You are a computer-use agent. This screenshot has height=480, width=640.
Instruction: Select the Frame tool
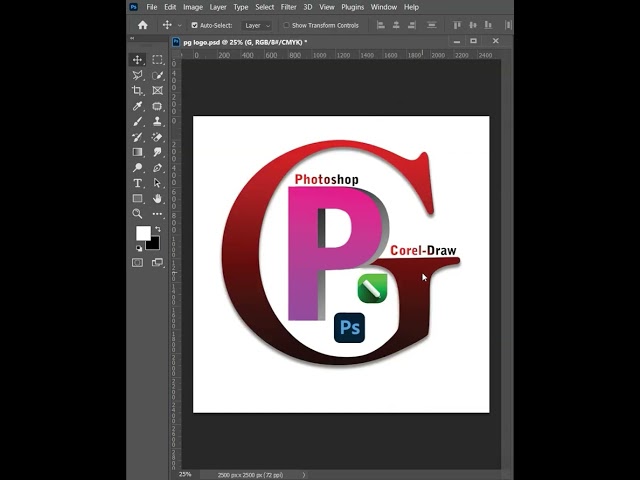157,90
